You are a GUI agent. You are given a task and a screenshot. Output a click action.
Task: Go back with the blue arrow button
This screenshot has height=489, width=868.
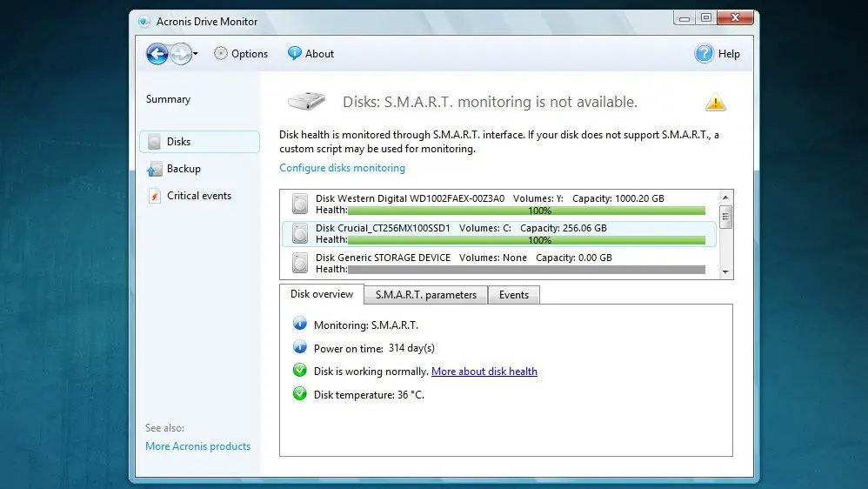coord(157,54)
